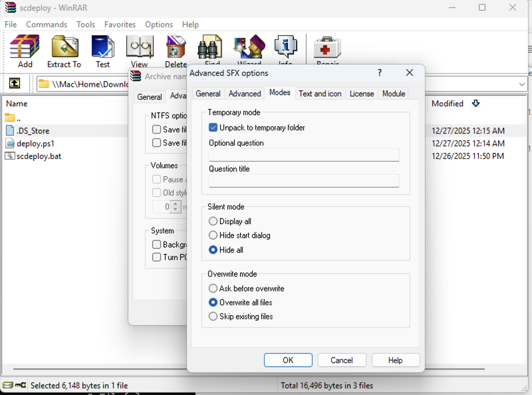The image size is (532, 395).
Task: Click the Test archive toolbar icon
Action: point(103,48)
